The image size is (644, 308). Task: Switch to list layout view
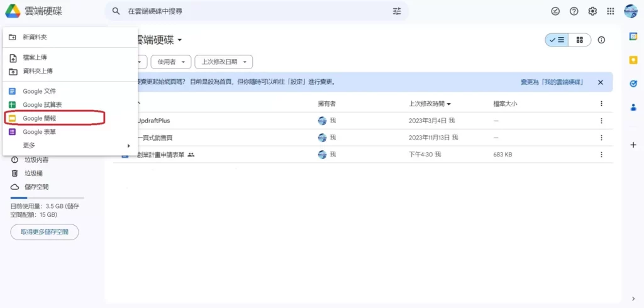point(557,40)
